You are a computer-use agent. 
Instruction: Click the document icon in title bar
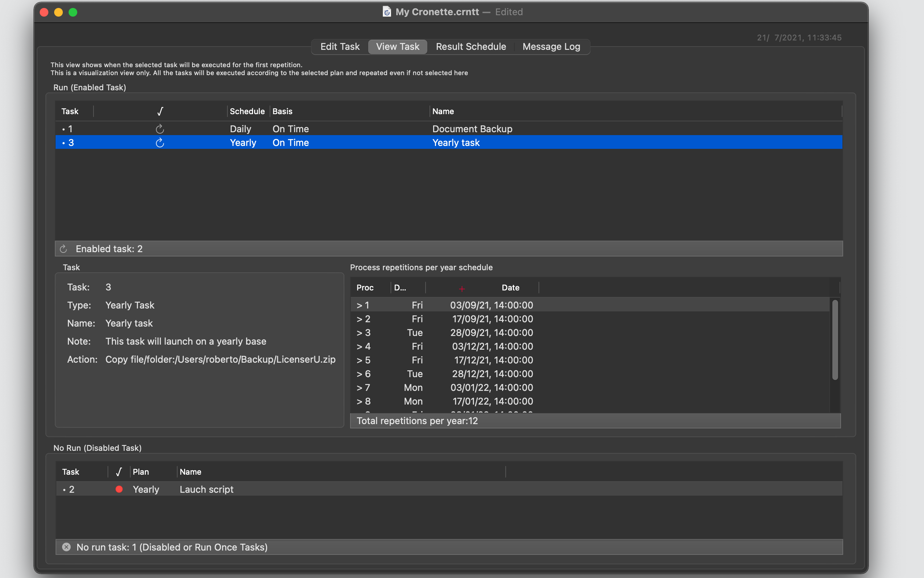387,12
